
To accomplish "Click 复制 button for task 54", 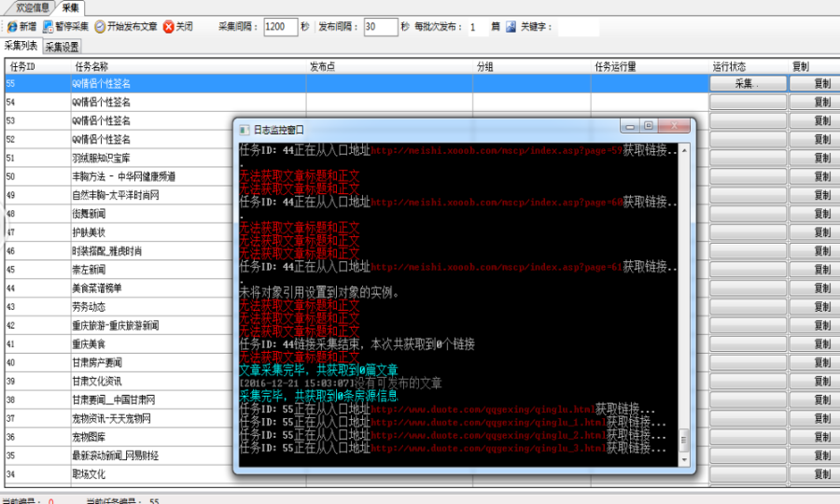I will point(815,103).
